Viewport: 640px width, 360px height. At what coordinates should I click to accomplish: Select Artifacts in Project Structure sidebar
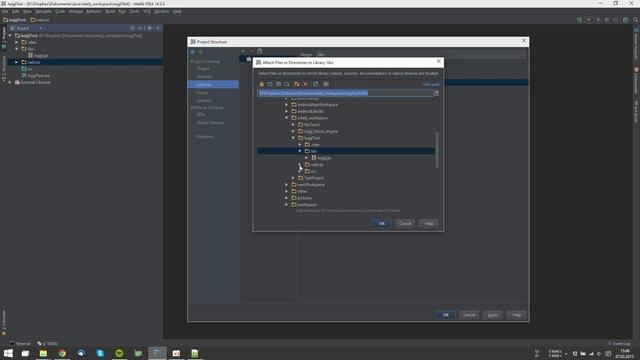tap(204, 100)
